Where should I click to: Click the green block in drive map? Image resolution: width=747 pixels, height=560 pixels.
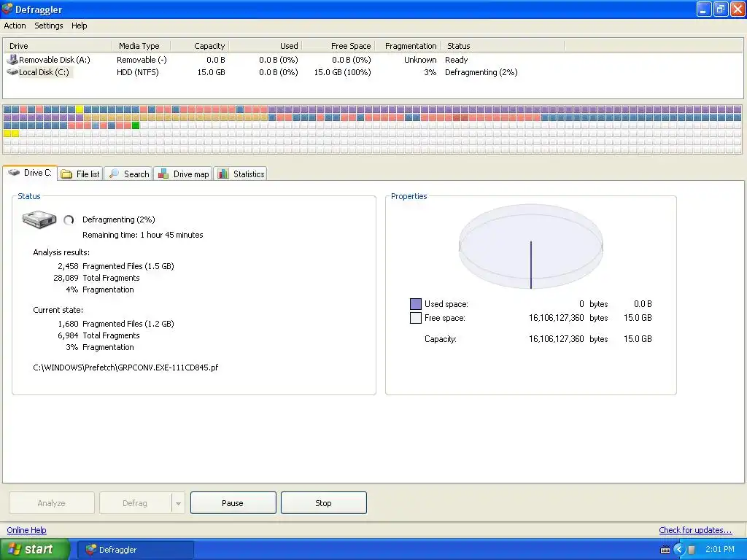point(136,125)
